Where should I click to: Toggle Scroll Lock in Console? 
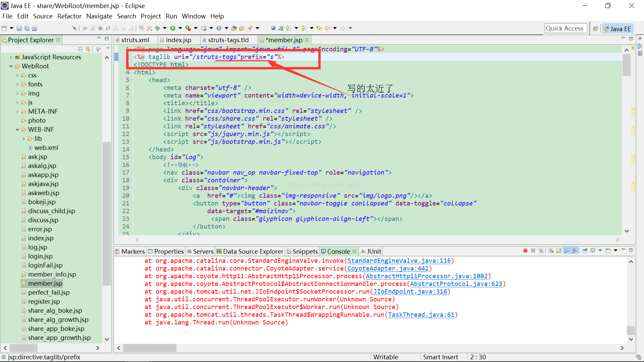559,250
